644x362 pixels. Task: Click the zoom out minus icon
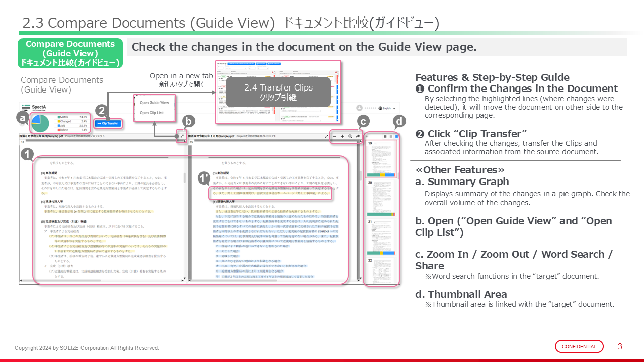point(334,136)
